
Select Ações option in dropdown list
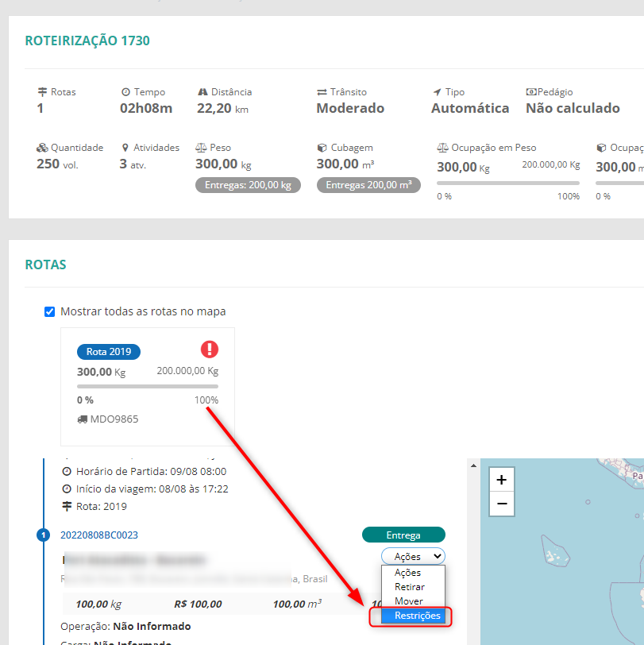point(413,573)
